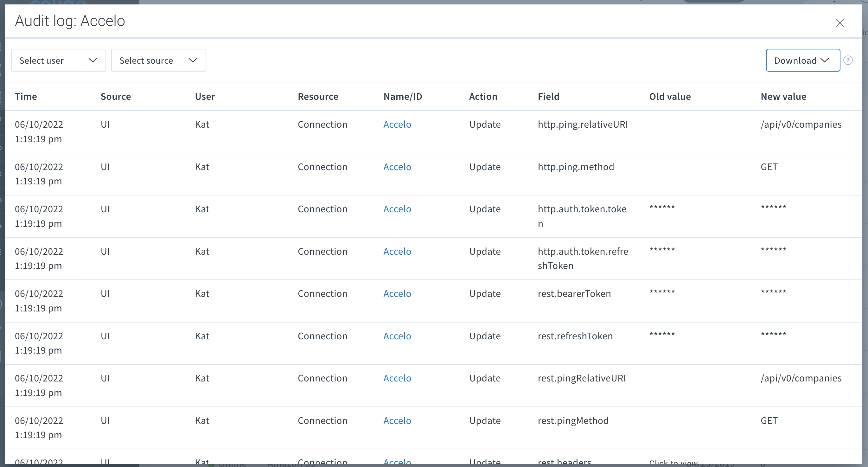This screenshot has height=467, width=868.
Task: Click the Audit log: Accelo title
Action: click(x=70, y=21)
